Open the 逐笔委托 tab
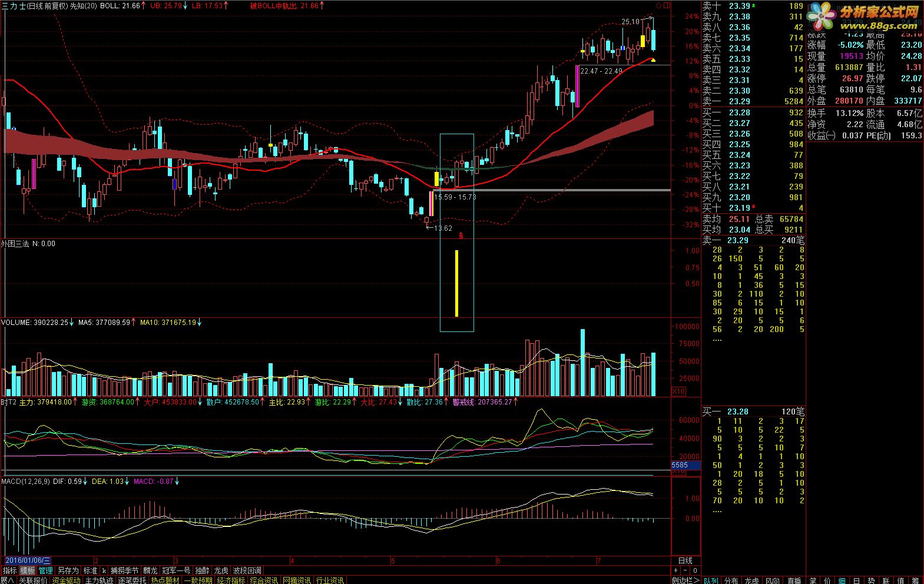Image resolution: width=924 pixels, height=584 pixels. pyautogui.click(x=132, y=580)
